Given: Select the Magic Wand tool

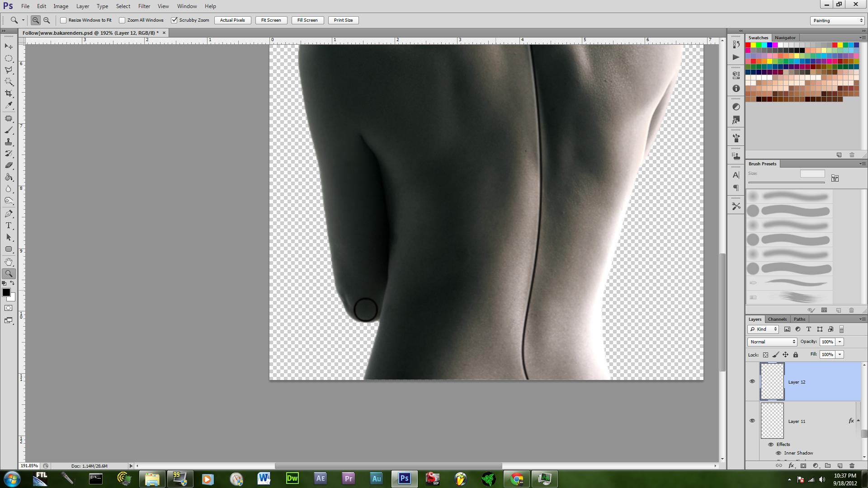Looking at the screenshot, I should pos(9,82).
